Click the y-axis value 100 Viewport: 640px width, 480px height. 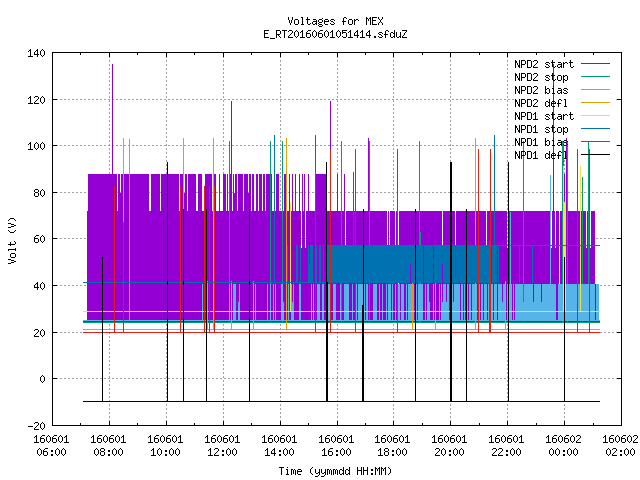[36, 147]
